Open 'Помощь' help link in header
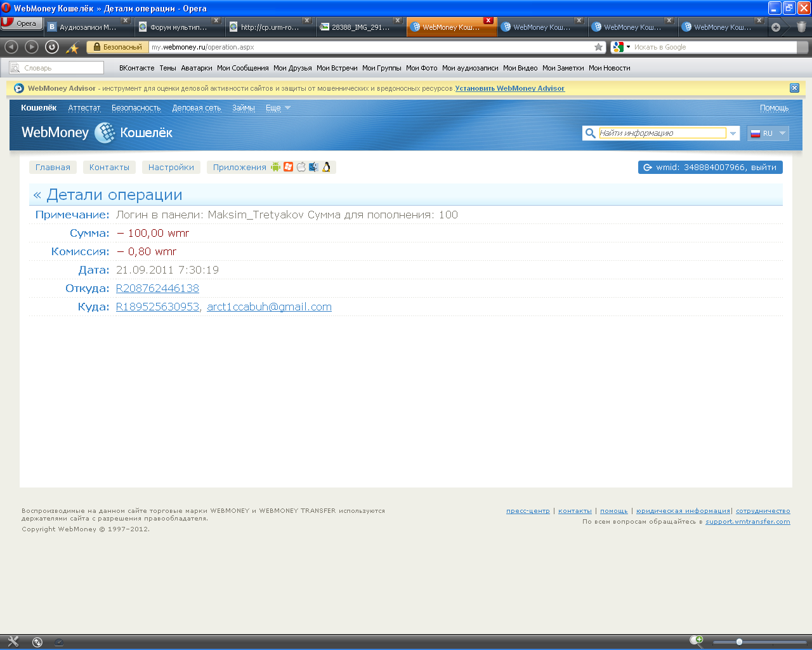Image resolution: width=812 pixels, height=650 pixels. click(775, 108)
